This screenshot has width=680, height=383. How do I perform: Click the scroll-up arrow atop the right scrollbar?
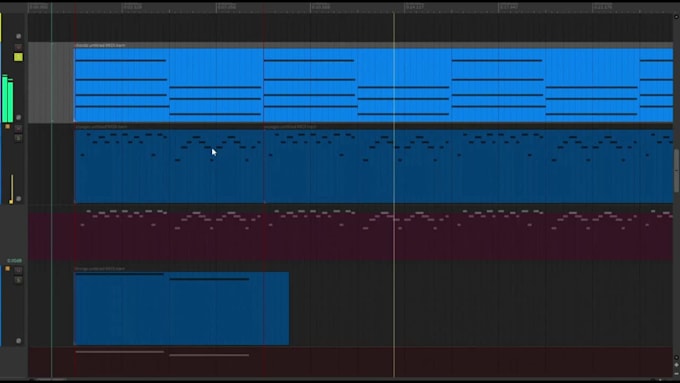pyautogui.click(x=676, y=17)
